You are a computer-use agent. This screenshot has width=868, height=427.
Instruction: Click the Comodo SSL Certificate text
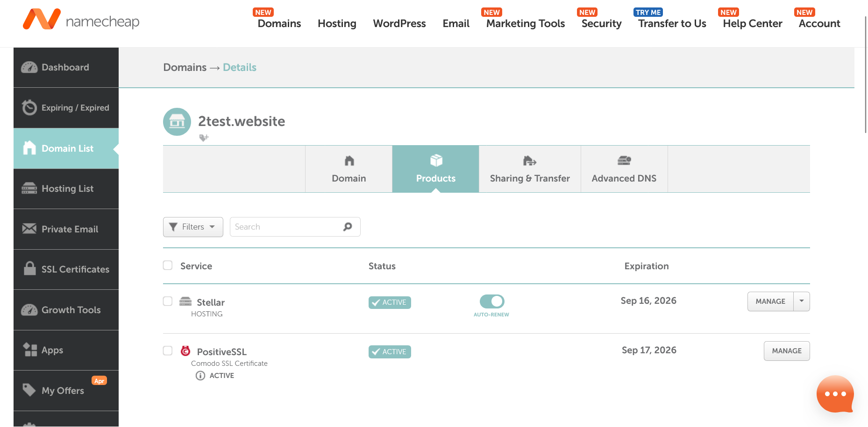[x=229, y=364]
